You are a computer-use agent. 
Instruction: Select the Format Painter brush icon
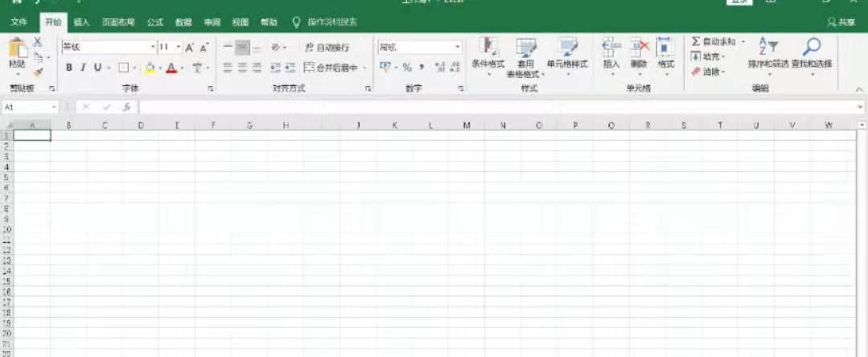[38, 72]
